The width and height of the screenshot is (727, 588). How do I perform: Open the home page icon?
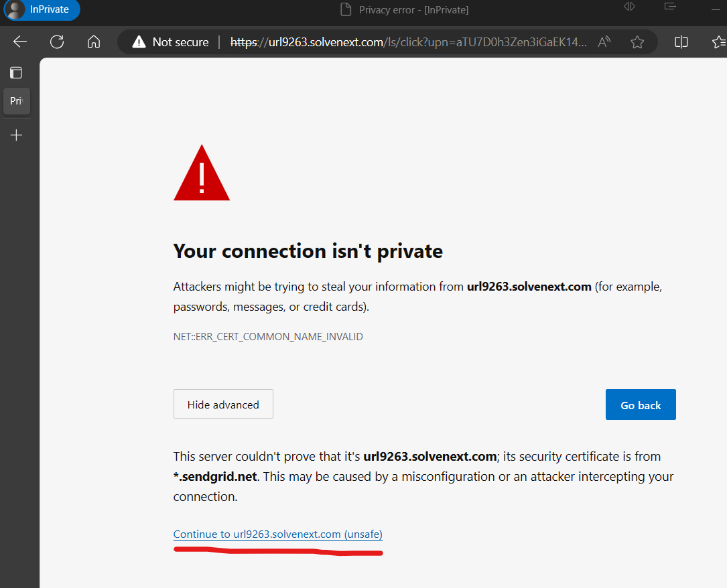pyautogui.click(x=94, y=42)
